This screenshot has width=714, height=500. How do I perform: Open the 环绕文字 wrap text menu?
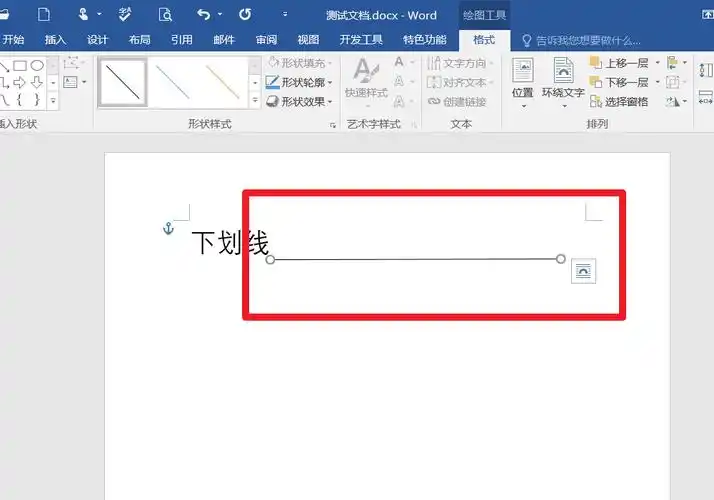click(x=563, y=82)
